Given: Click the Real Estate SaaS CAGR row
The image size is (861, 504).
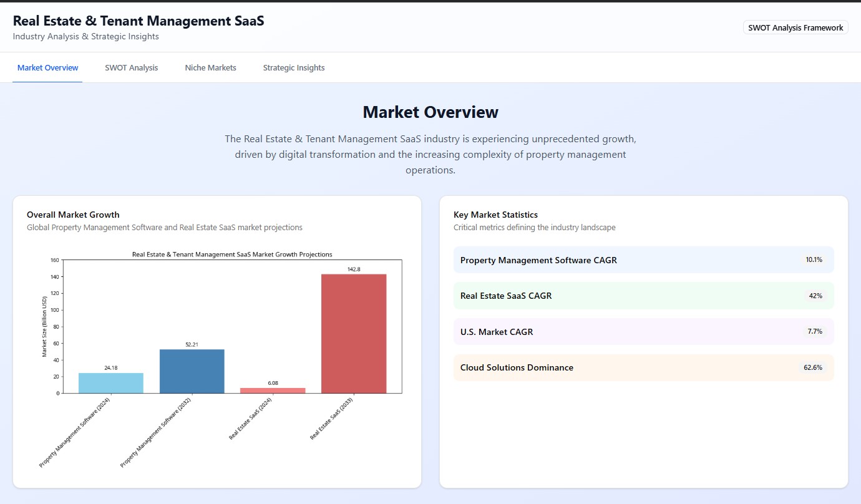Looking at the screenshot, I should (643, 296).
